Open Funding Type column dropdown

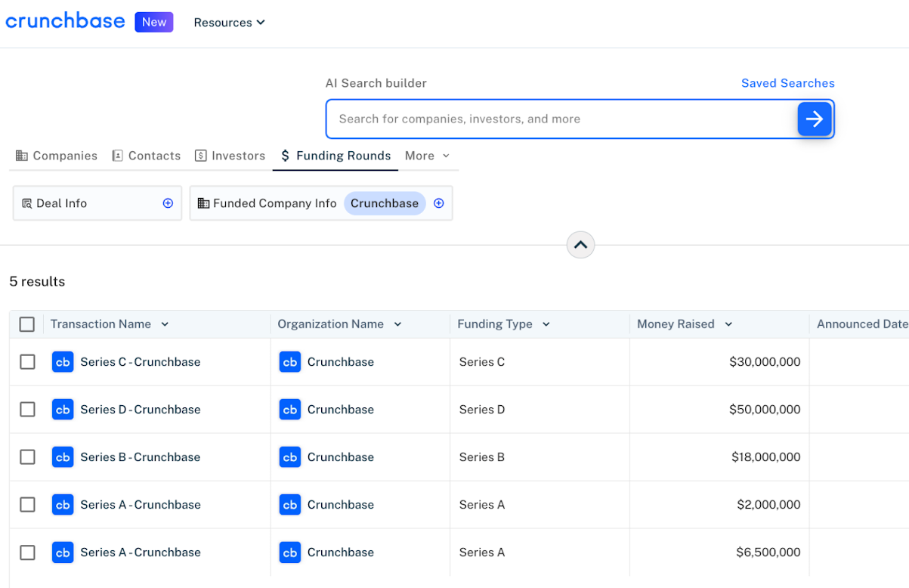tap(546, 324)
